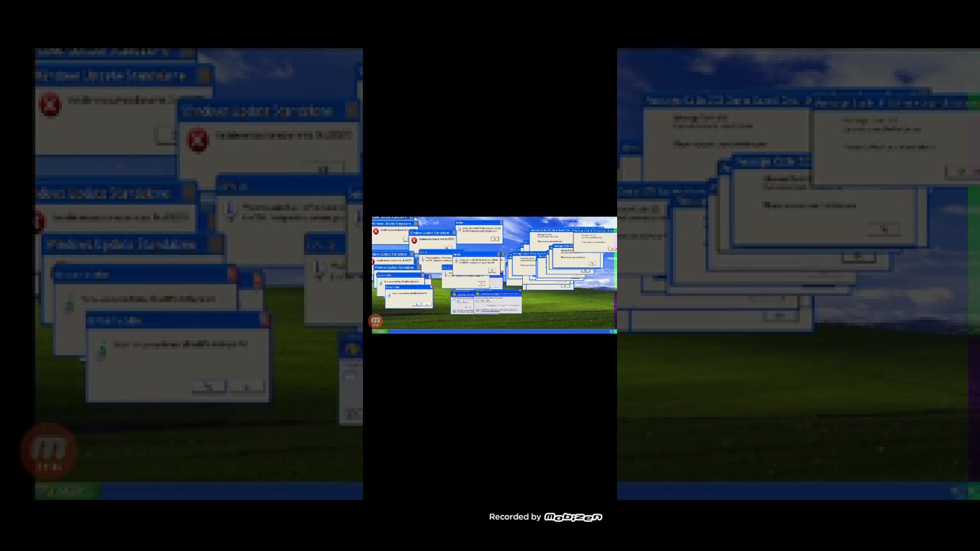The image size is (980, 551).
Task: Choose the first answer button in frontmost two-button dialog
Action: tap(417, 304)
